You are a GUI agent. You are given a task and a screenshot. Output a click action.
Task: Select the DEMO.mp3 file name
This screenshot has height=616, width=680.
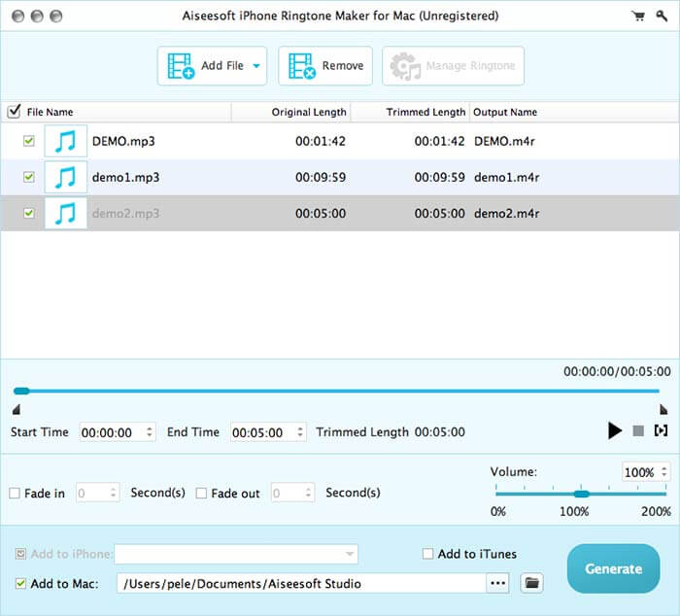click(x=123, y=142)
